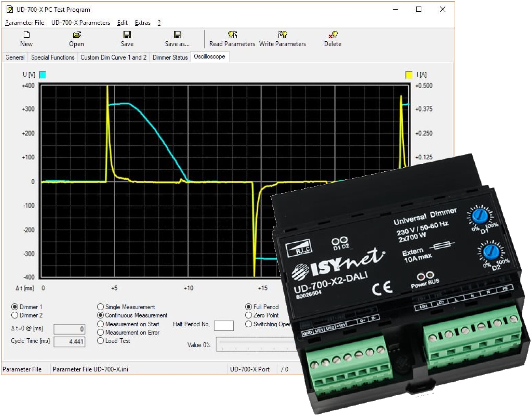Click the '+400' voltage axis label

click(28, 86)
